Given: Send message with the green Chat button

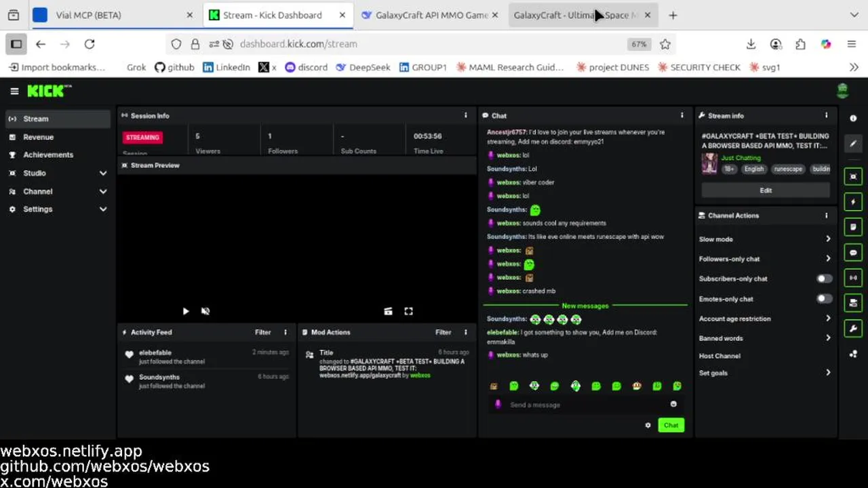Looking at the screenshot, I should [671, 425].
